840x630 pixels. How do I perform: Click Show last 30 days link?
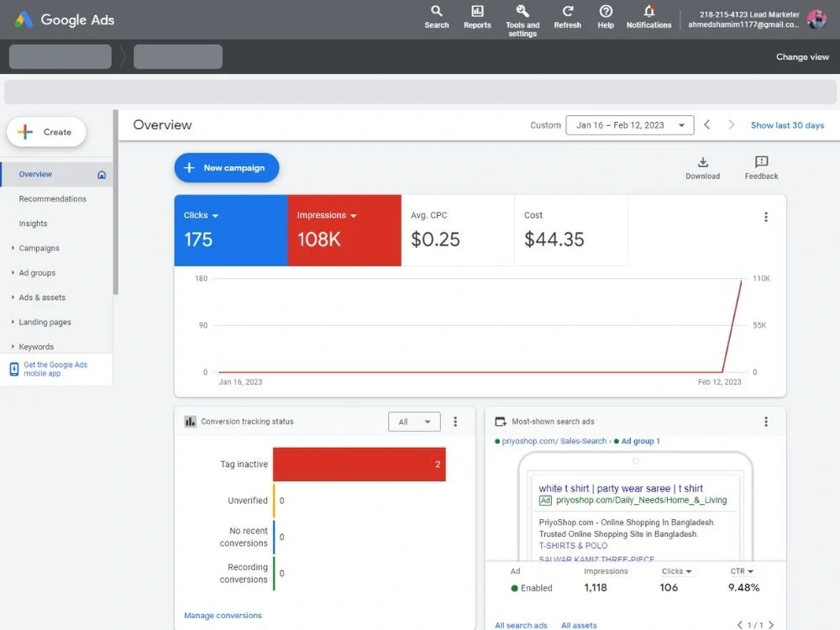(787, 125)
